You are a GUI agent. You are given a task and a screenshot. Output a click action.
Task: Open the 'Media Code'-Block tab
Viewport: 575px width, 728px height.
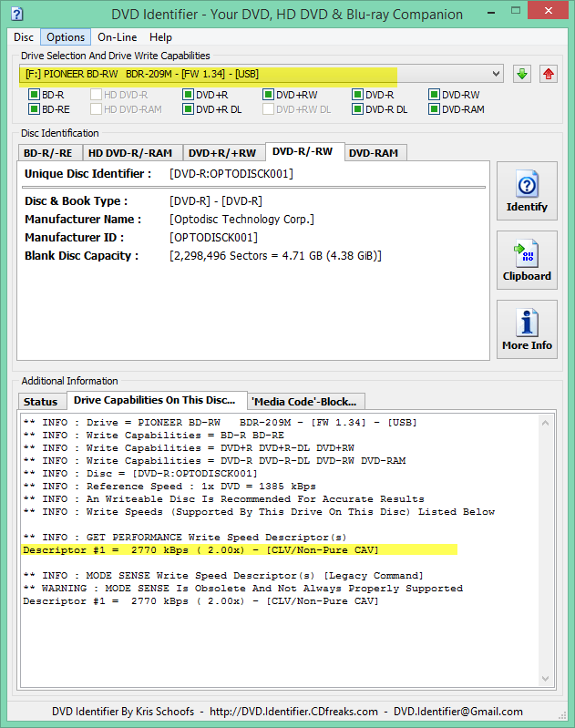click(x=303, y=402)
